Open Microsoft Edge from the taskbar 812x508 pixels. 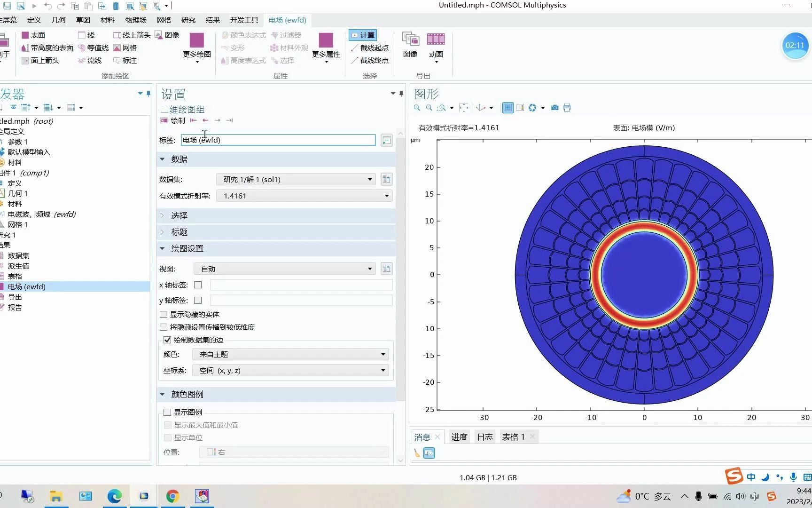114,496
